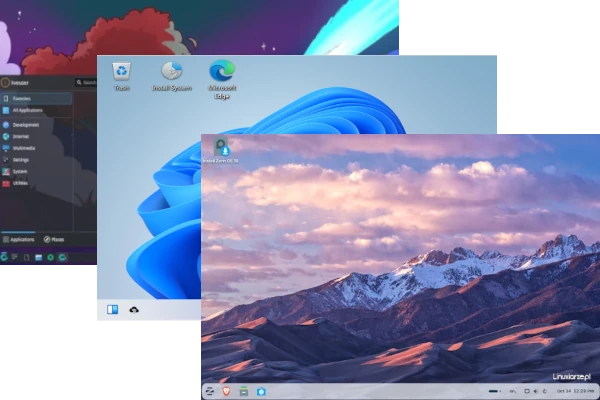Click the keyboard layout indicator in the Zorin tray

click(x=513, y=391)
